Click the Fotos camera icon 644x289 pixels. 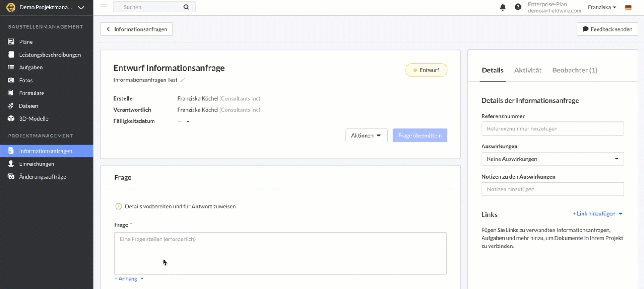tap(11, 80)
